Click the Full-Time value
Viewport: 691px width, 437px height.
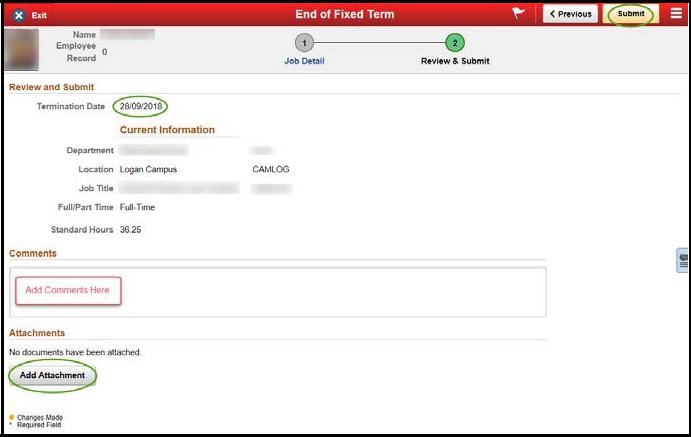point(137,207)
